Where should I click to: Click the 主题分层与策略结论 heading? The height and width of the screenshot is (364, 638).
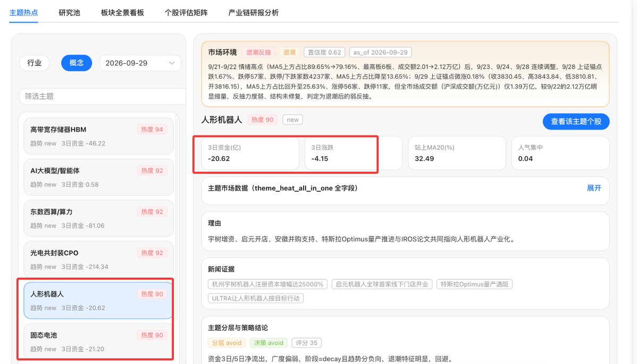238,328
